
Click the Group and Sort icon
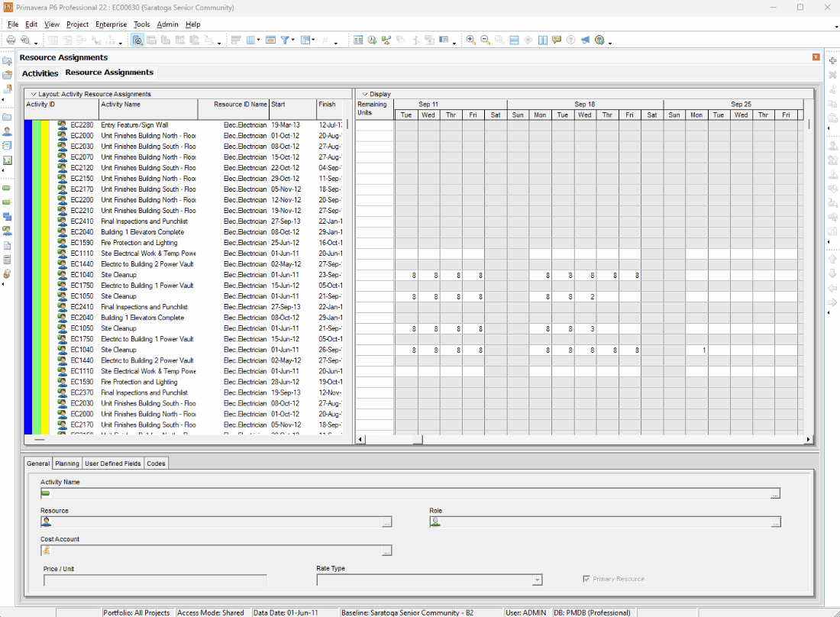pos(305,40)
